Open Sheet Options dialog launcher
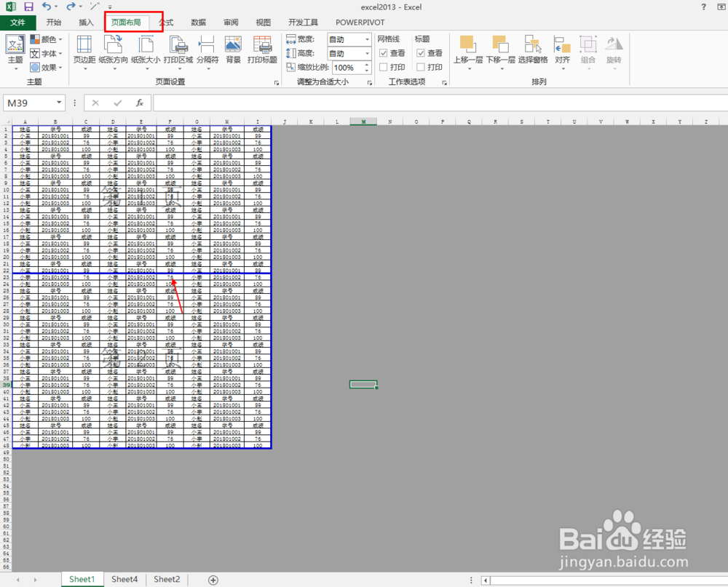Image resolution: width=728 pixels, height=587 pixels. tap(444, 83)
